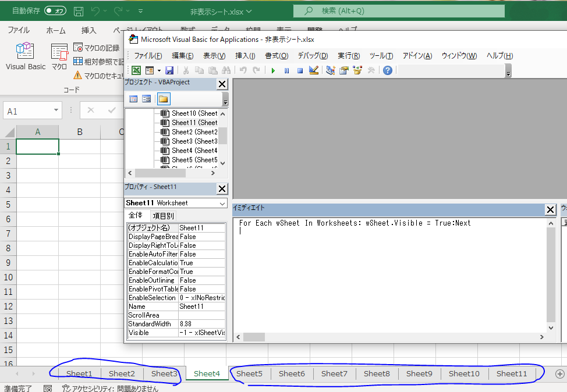Open the Visual Basic editor from the ribbon
The image size is (567, 392).
point(25,56)
